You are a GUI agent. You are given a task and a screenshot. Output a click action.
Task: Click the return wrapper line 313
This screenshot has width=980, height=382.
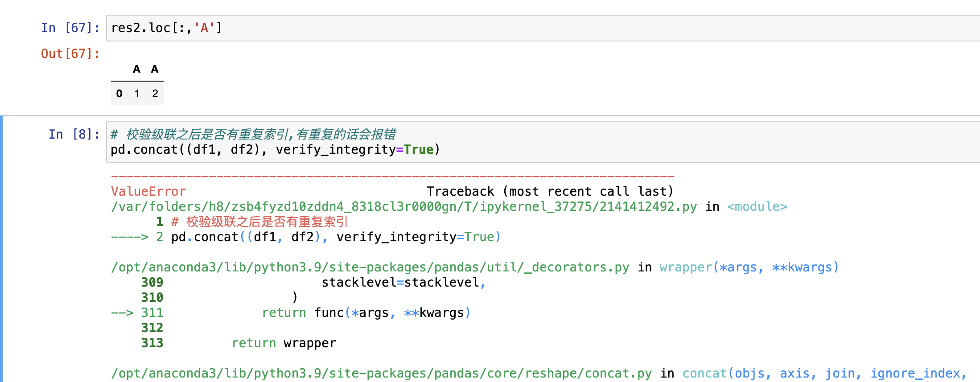(284, 343)
